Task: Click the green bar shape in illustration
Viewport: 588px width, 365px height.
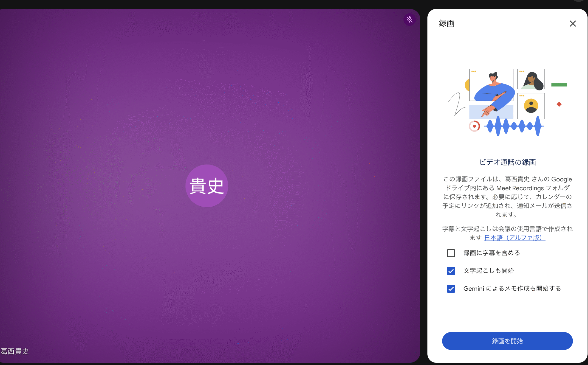Action: point(559,85)
